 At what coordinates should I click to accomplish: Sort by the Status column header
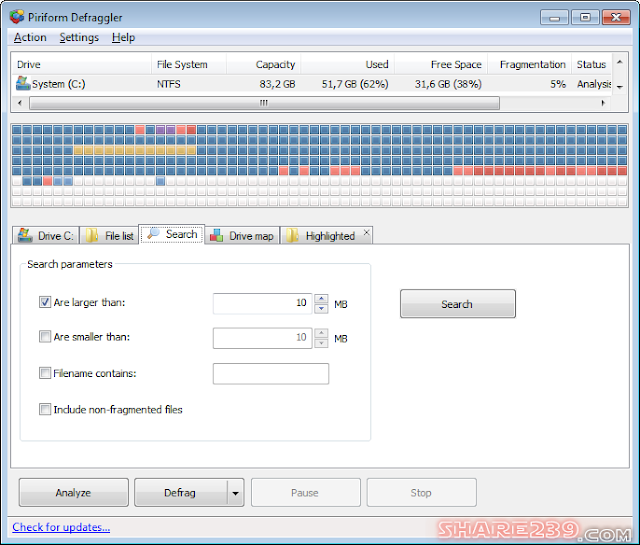coord(592,64)
